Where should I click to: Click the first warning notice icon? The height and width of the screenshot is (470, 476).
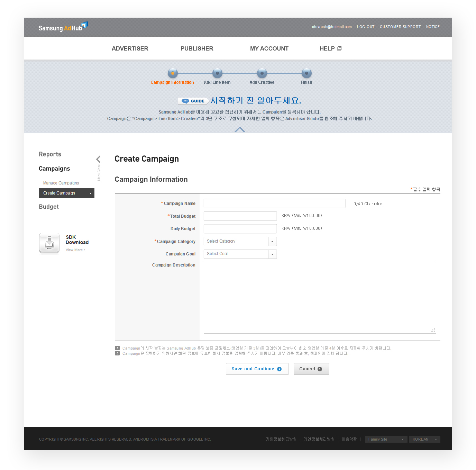(117, 348)
